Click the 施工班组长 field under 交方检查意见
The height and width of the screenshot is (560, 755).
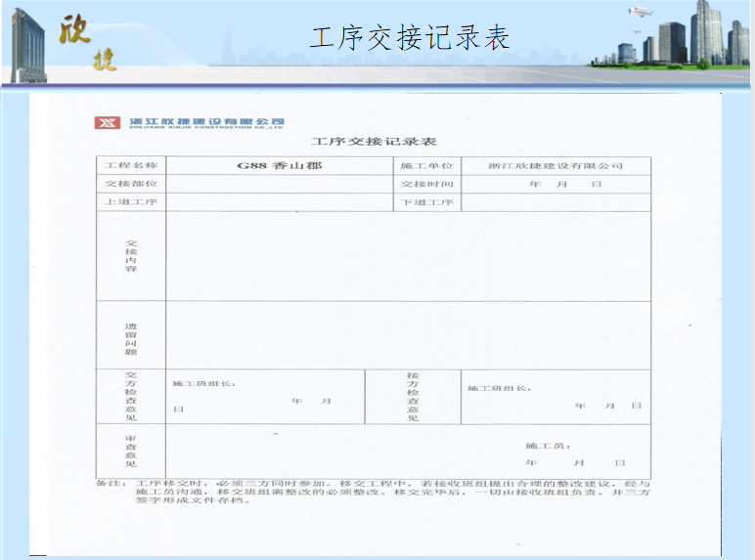[x=204, y=384]
